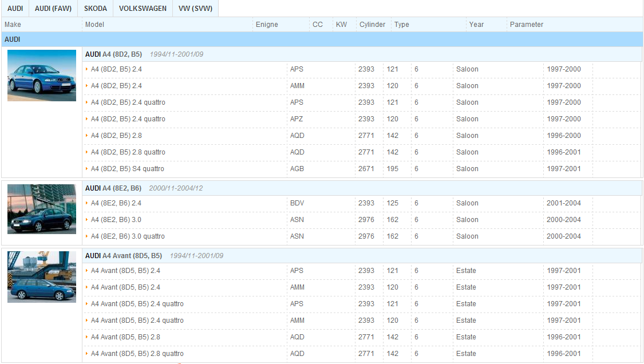
Task: Click engine code APZ
Action: click(297, 119)
